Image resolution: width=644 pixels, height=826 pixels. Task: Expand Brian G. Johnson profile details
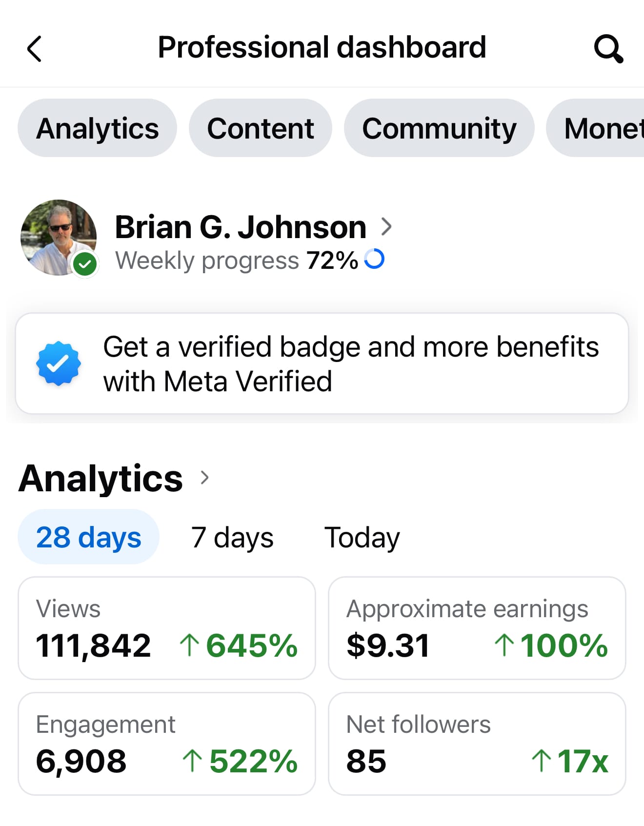[387, 226]
